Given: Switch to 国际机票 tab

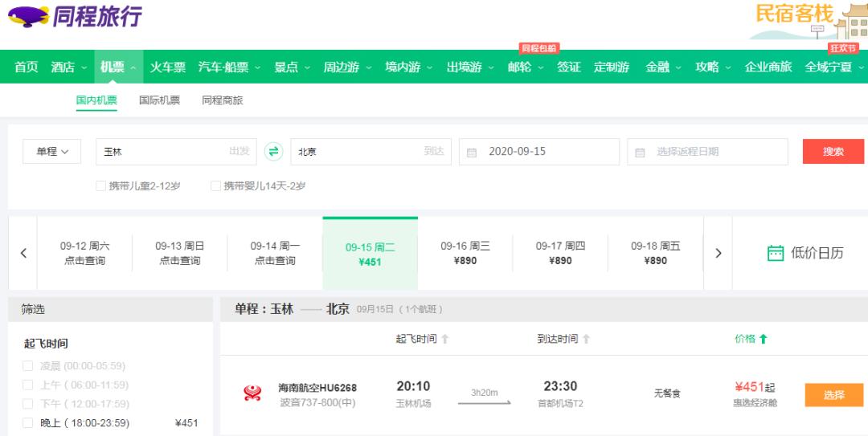Looking at the screenshot, I should [159, 100].
